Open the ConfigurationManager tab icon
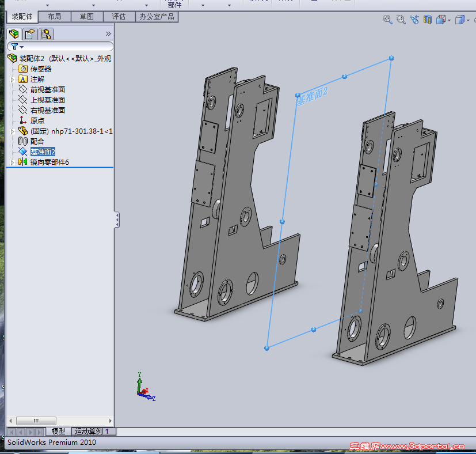The width and height of the screenshot is (476, 454). [x=46, y=33]
